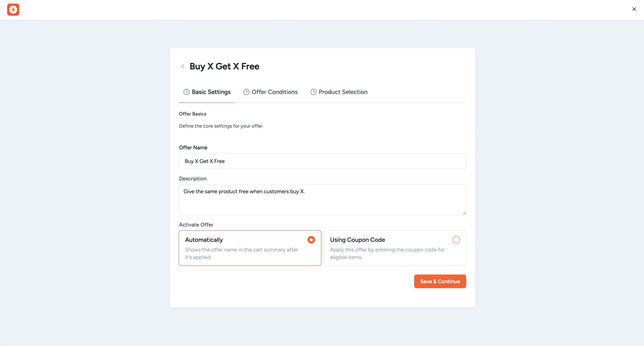
Task: Click the Buy X Get X Free heading
Action: point(224,66)
